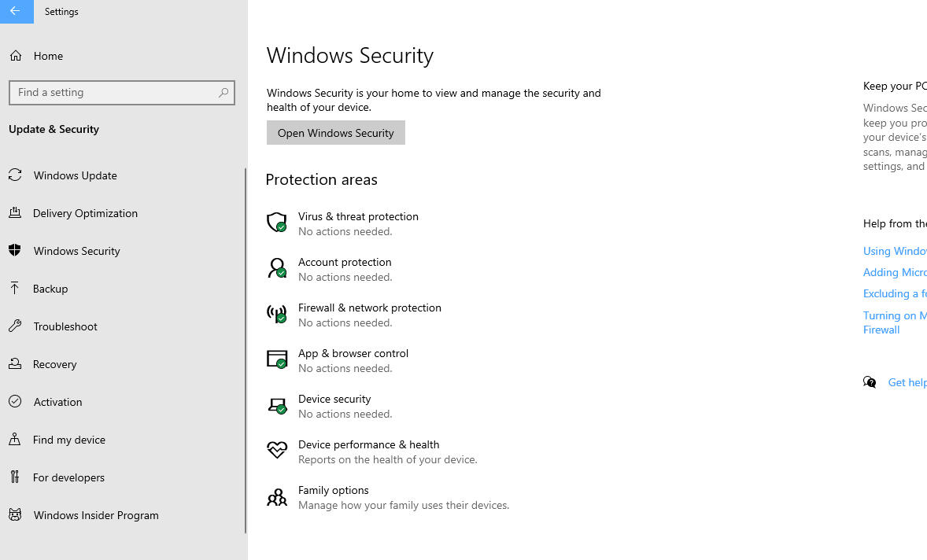This screenshot has width=927, height=560.
Task: Open the Backup settings section
Action: (50, 289)
